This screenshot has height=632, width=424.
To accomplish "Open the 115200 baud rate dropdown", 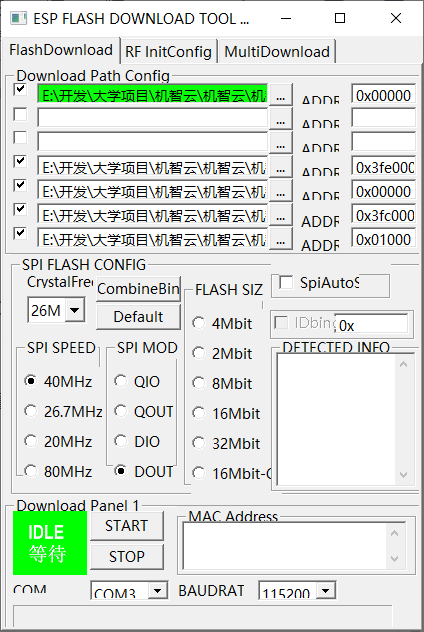I will point(326,590).
